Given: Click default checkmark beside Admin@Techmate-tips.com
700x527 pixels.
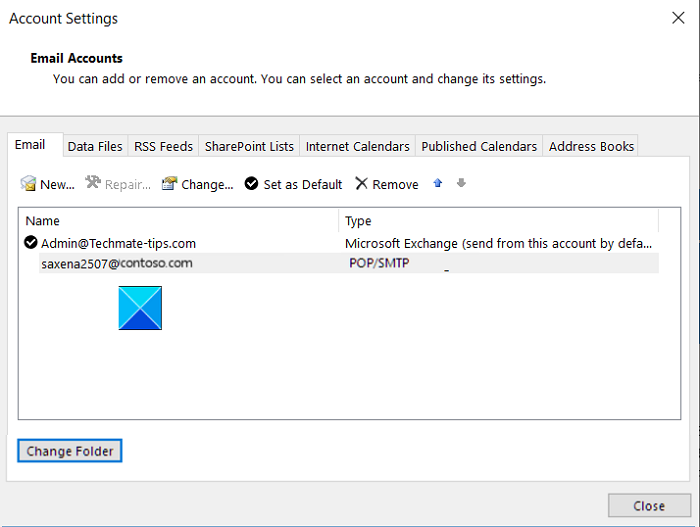Looking at the screenshot, I should click(x=31, y=243).
